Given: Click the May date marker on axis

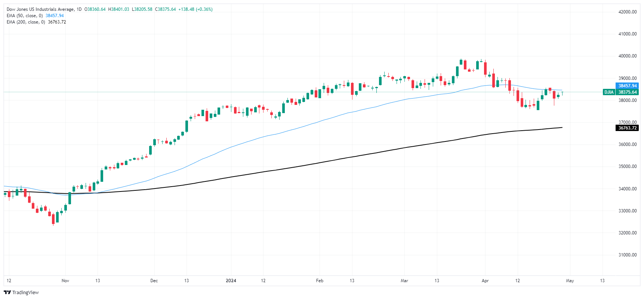Looking at the screenshot, I should (x=570, y=281).
